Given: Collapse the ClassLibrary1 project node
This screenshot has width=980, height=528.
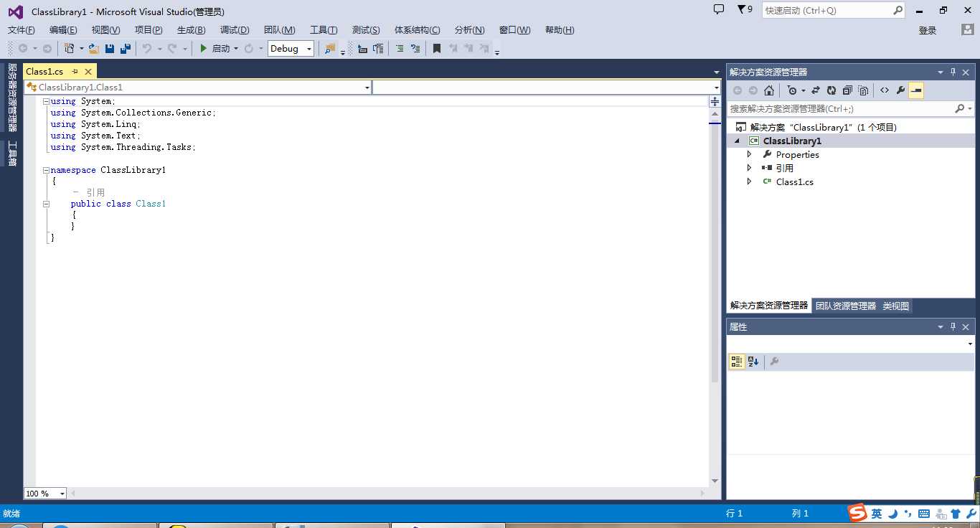Looking at the screenshot, I should 736,141.
